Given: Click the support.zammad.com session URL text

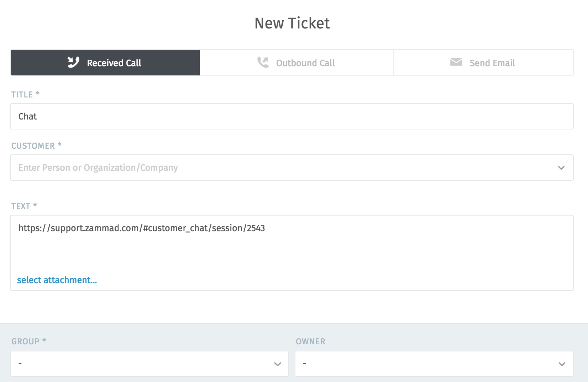Looking at the screenshot, I should [x=142, y=229].
